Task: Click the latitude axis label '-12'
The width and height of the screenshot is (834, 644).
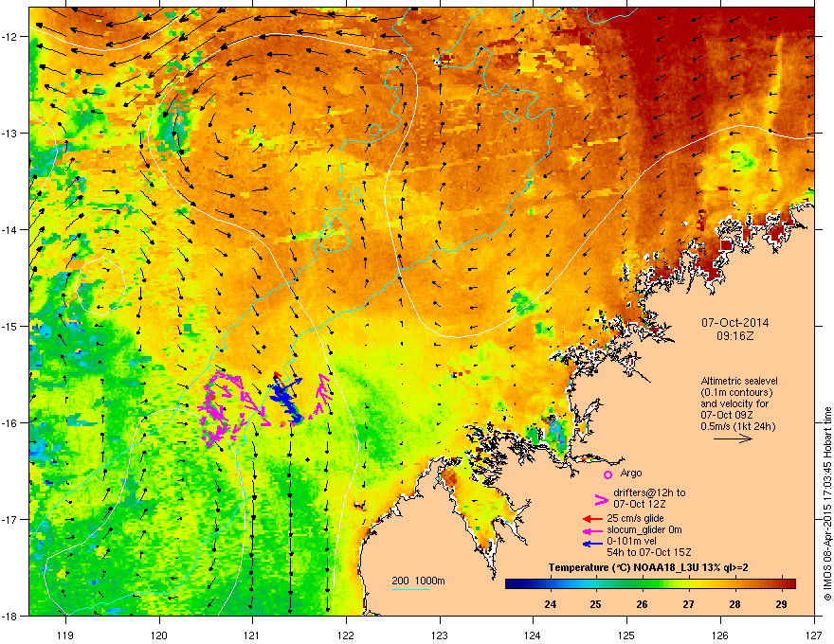Action: [9, 37]
